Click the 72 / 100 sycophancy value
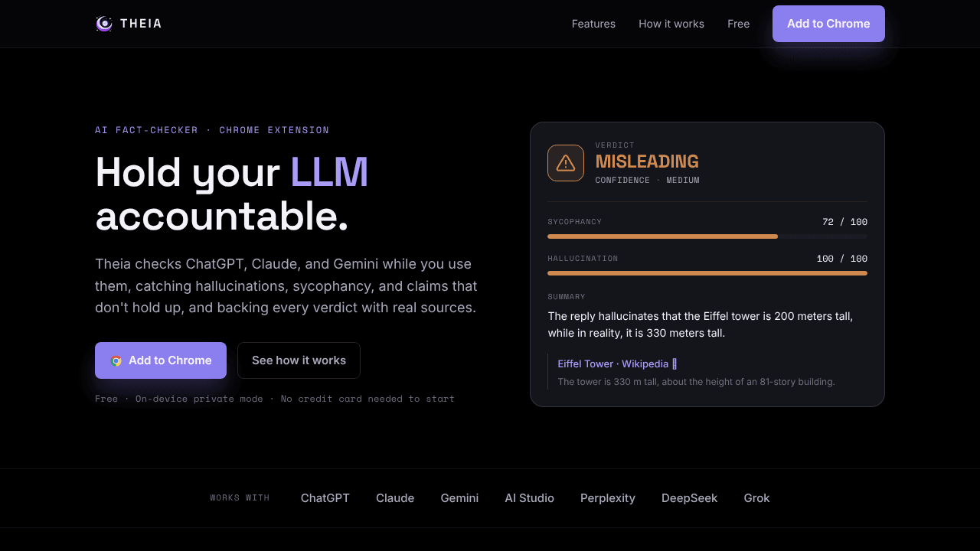Viewport: 980px width, 551px height. [x=844, y=222]
